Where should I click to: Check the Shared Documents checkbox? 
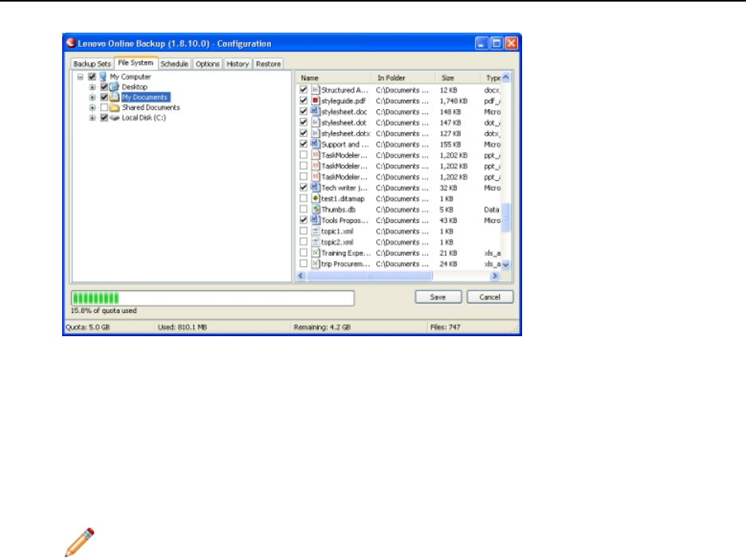pos(104,108)
